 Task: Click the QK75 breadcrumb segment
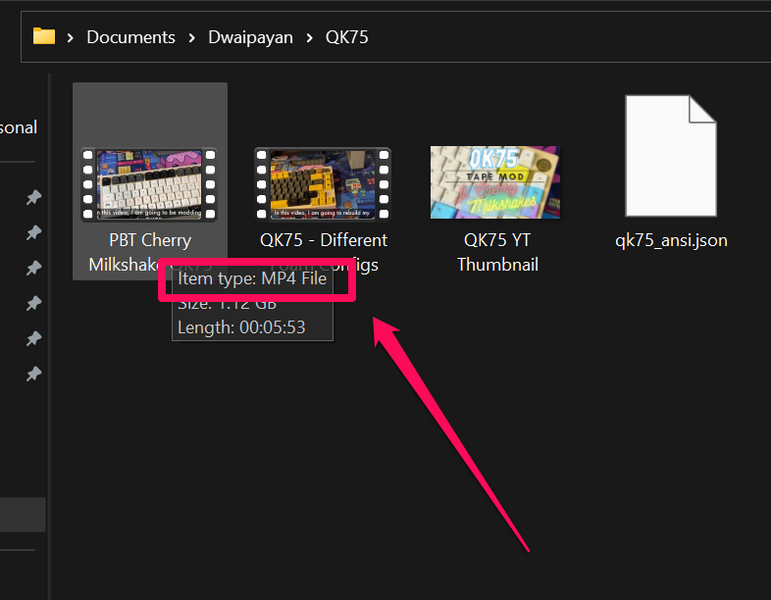[347, 38]
